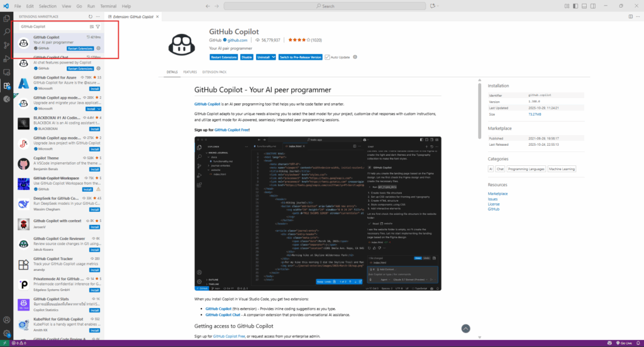Open the Source Control view
Viewport: 644px width, 347px height.
pos(6,45)
